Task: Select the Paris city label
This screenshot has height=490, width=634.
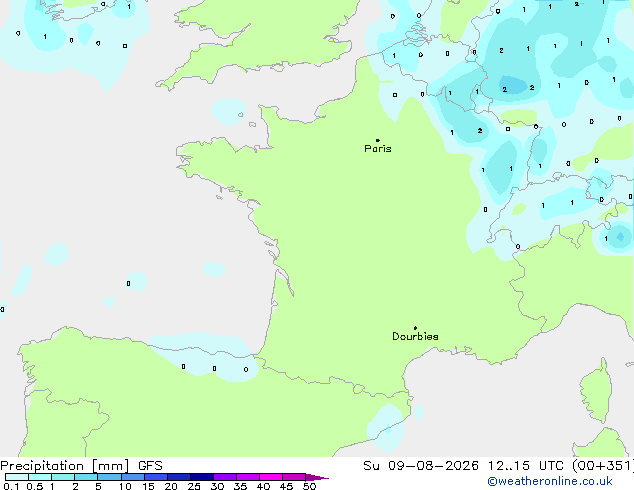Action: [x=378, y=149]
